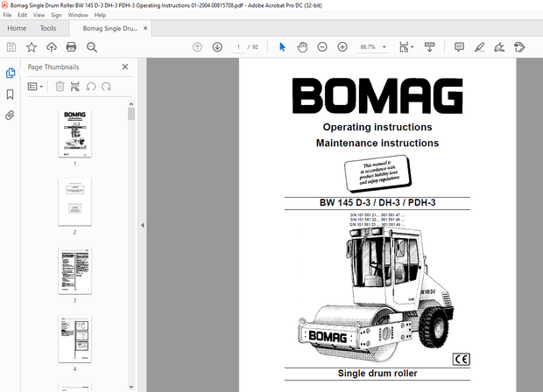Click the total pages 92 label
Screen dimensions: 543x392
coord(255,47)
